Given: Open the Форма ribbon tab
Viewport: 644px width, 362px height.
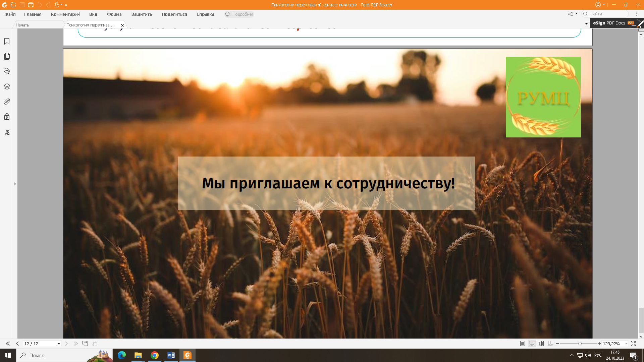Looking at the screenshot, I should coord(114,14).
